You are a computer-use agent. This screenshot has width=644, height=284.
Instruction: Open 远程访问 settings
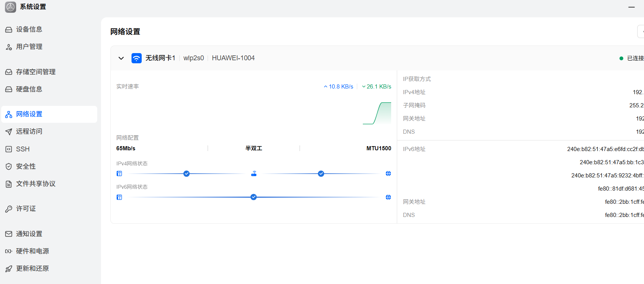[49, 131]
